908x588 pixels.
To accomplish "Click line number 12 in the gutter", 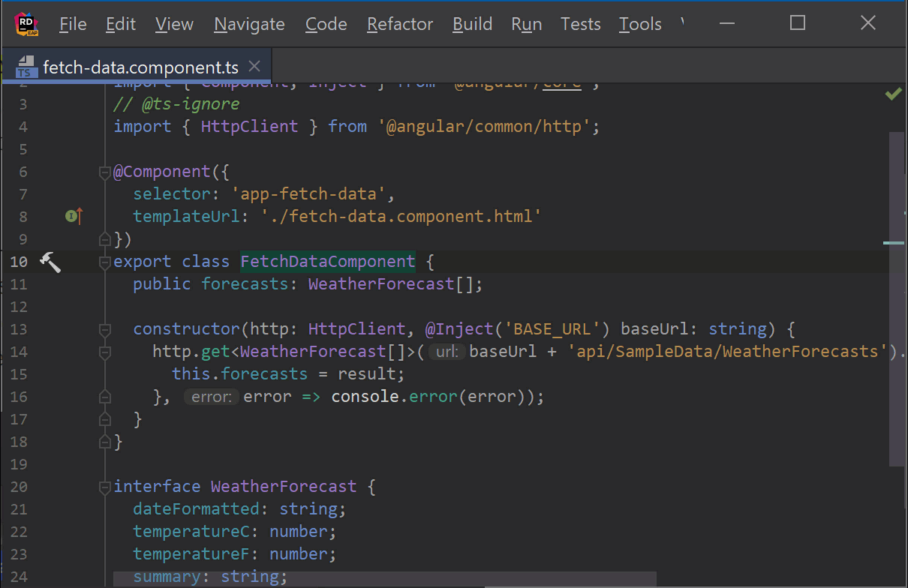I will 19,307.
